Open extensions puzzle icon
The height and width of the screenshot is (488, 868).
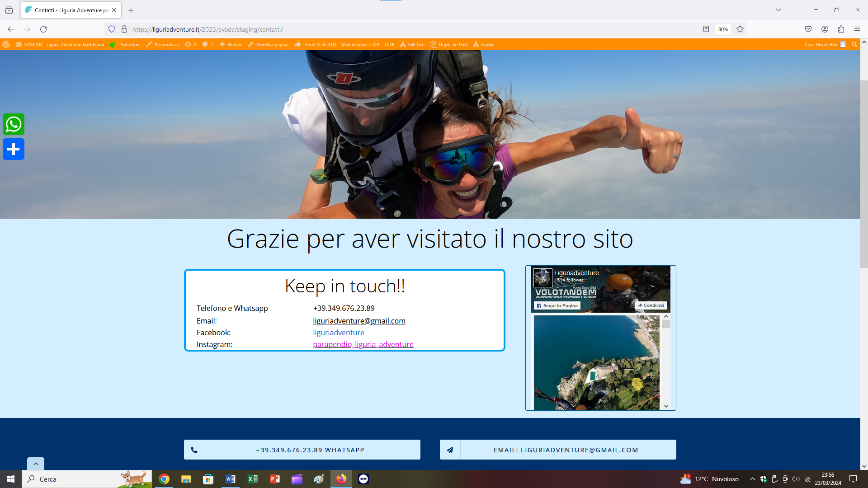click(841, 29)
